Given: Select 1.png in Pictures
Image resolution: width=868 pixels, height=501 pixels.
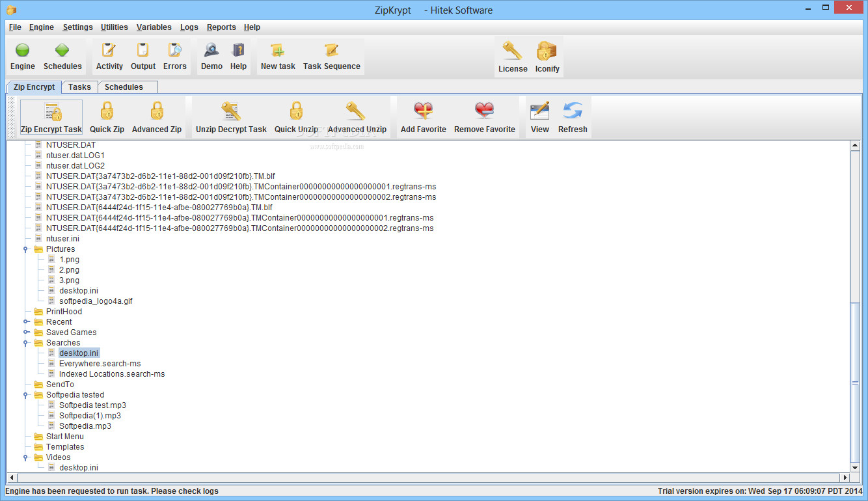Looking at the screenshot, I should click(69, 260).
